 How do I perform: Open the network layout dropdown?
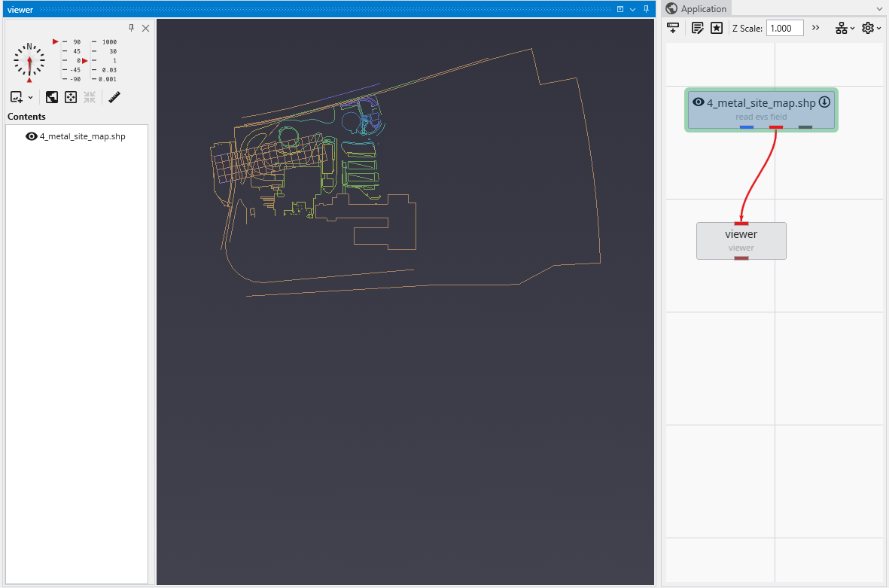click(x=845, y=28)
